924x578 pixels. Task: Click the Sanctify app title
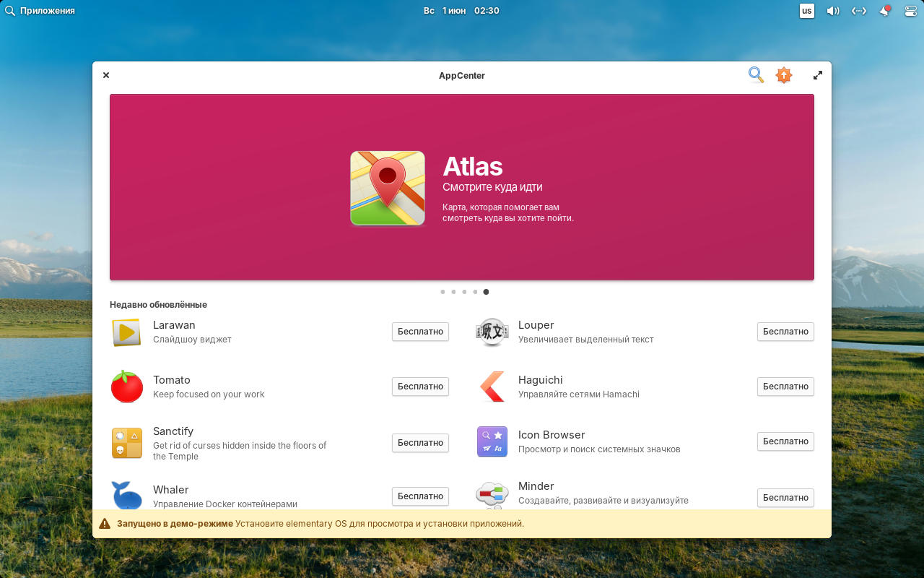coord(173,431)
